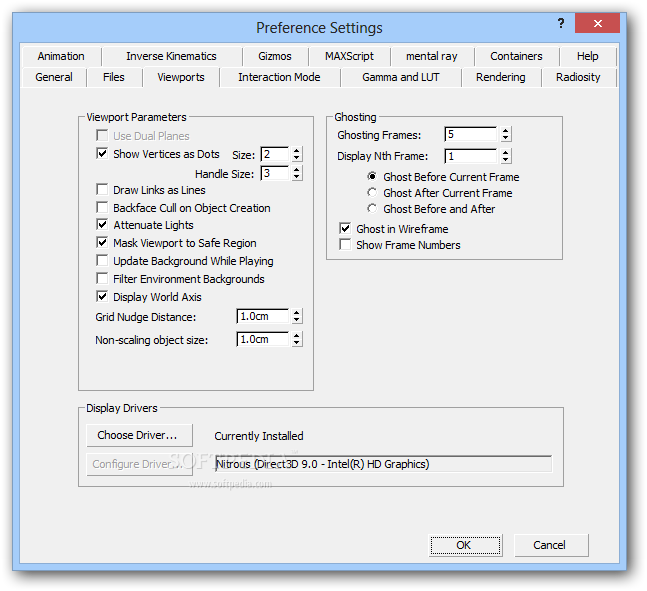Viewport: 647px width, 591px height.
Task: Uncheck Show Vertices as Dots
Action: point(102,154)
